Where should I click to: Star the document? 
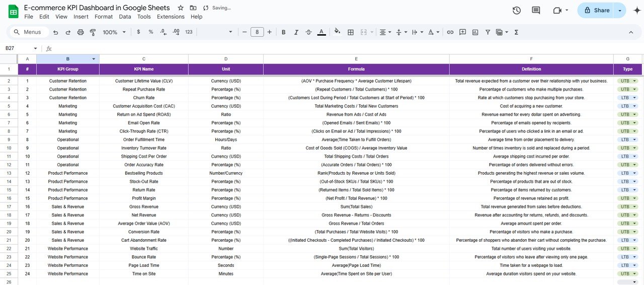[181, 8]
